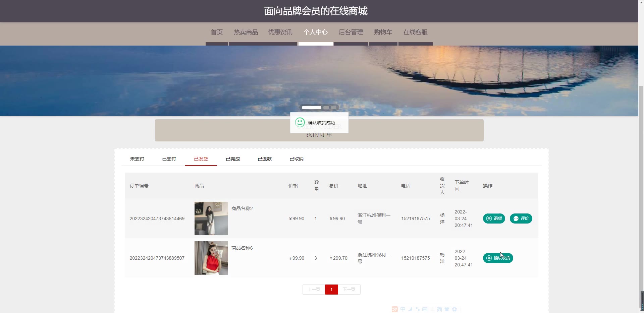
Task: Show the 已完成 orders tab
Action: pyautogui.click(x=233, y=159)
